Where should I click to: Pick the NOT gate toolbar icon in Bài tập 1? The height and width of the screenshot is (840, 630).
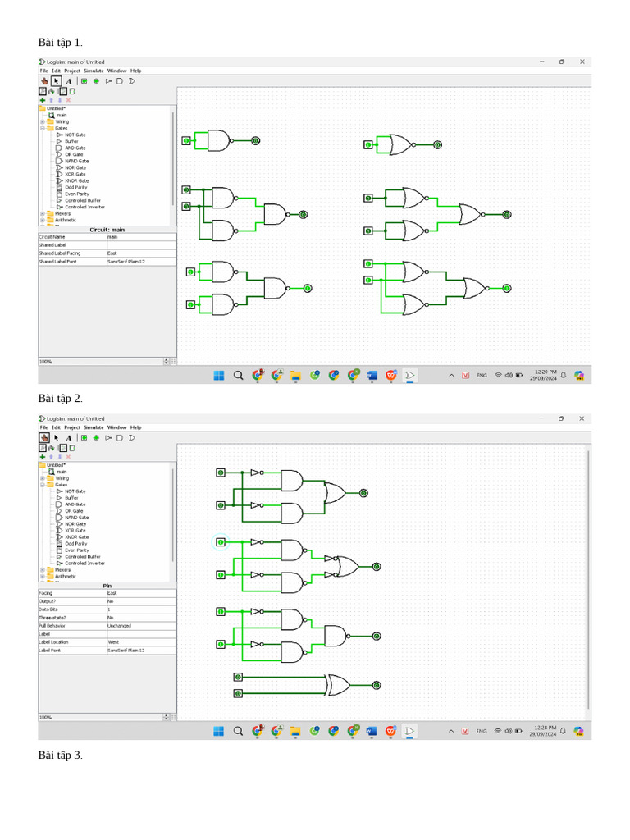pos(109,81)
